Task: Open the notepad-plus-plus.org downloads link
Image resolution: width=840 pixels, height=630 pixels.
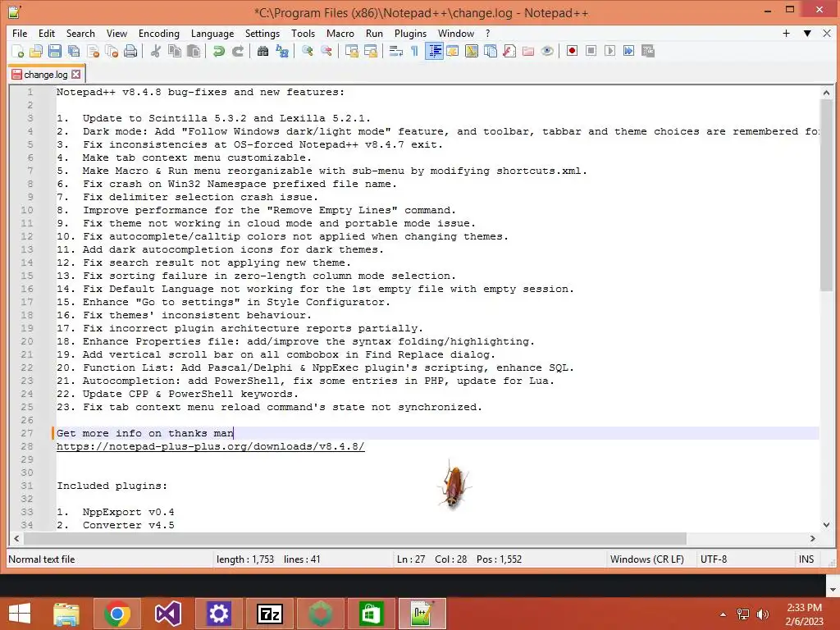Action: pos(211,446)
